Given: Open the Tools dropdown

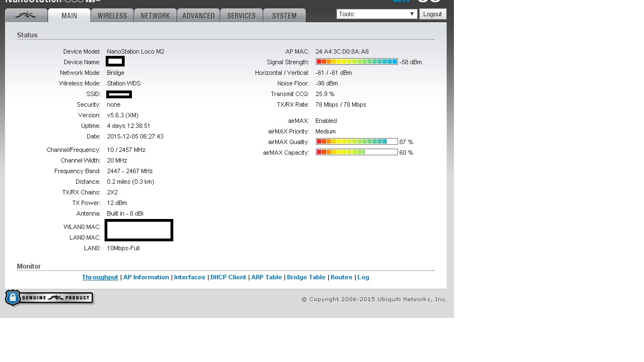Looking at the screenshot, I should click(377, 14).
